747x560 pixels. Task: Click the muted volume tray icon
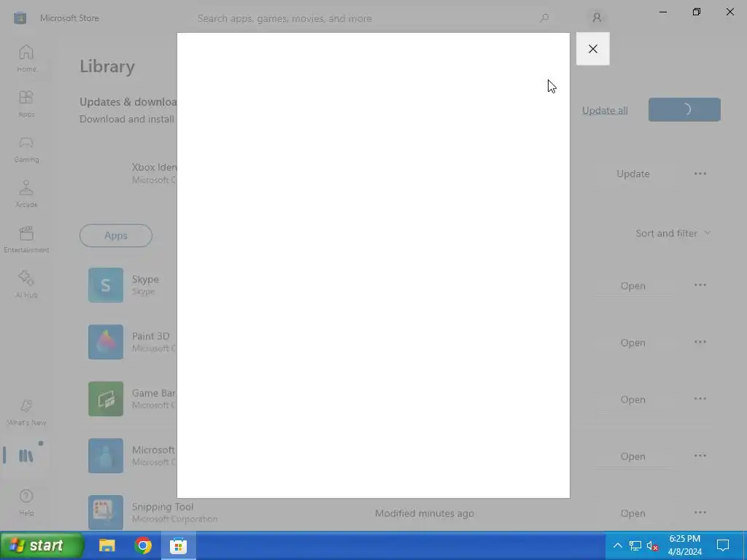(x=652, y=545)
